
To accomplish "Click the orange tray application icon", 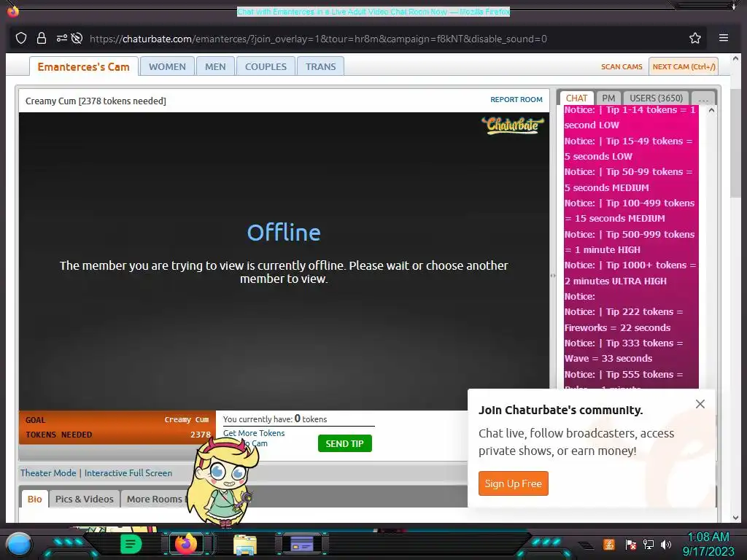I will pos(609,544).
